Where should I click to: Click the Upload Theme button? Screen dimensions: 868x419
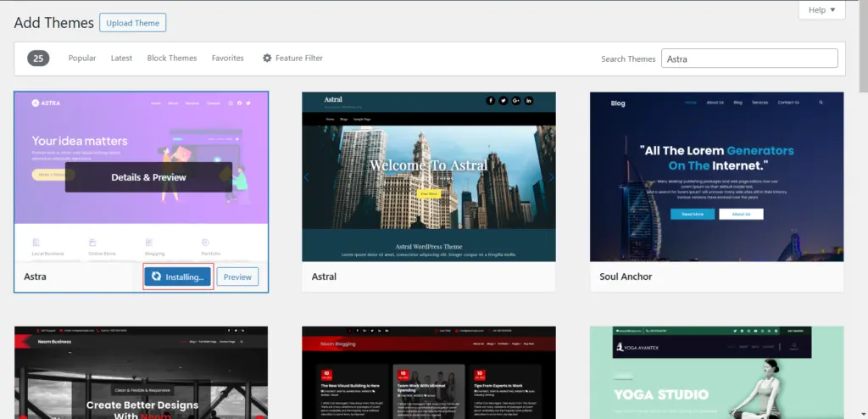[133, 23]
